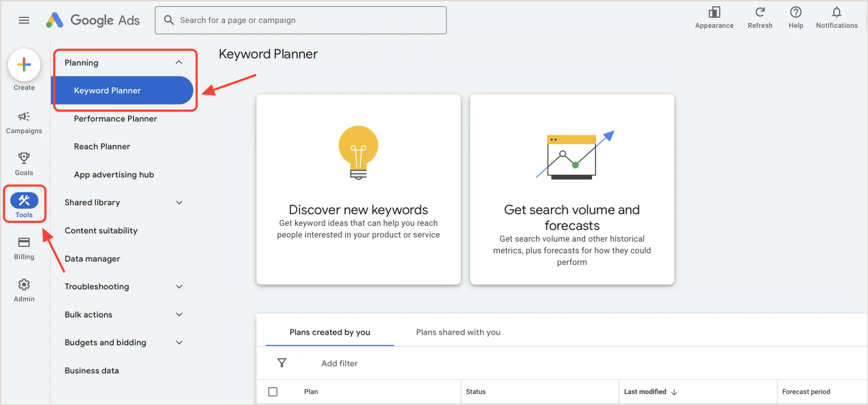Click the Google Ads logo
868x405 pixels.
93,20
